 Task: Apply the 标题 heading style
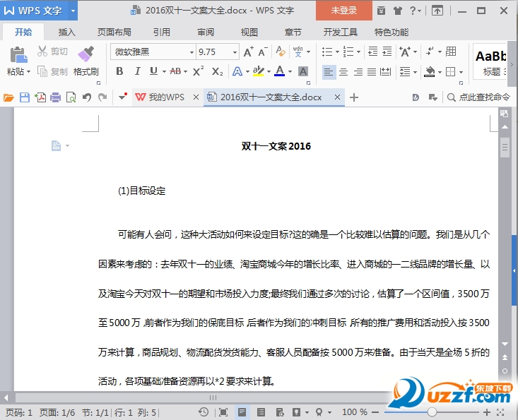pyautogui.click(x=490, y=61)
